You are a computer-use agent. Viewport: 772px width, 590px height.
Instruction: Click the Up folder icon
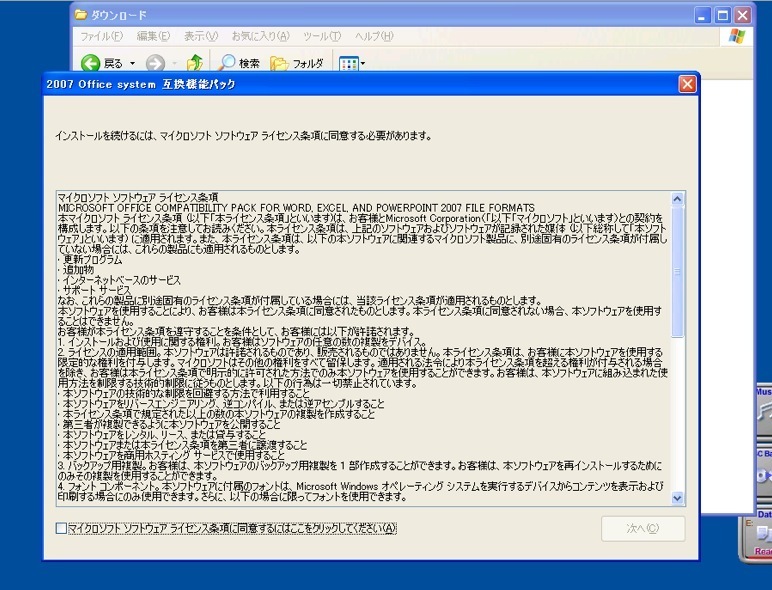[195, 63]
